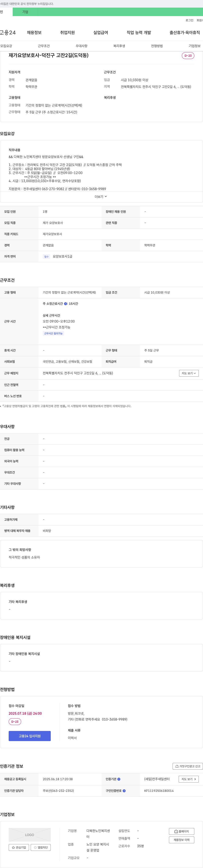The height and width of the screenshot is (868, 203).
Task: Click the help icon beside 주 소정근로시간
Action: click(x=65, y=304)
